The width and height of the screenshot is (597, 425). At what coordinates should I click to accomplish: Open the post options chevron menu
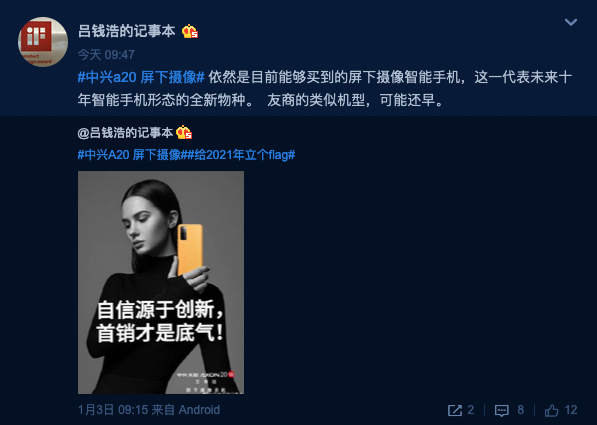570,22
